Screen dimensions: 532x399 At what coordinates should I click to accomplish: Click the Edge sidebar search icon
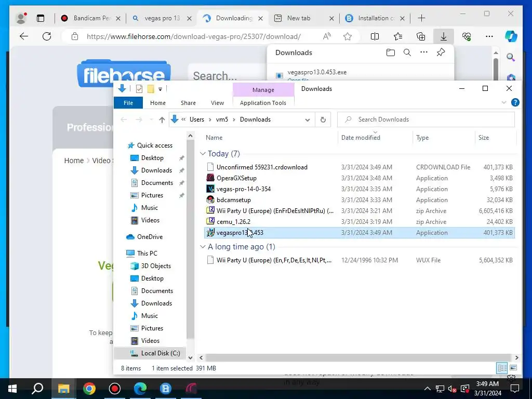pyautogui.click(x=511, y=57)
